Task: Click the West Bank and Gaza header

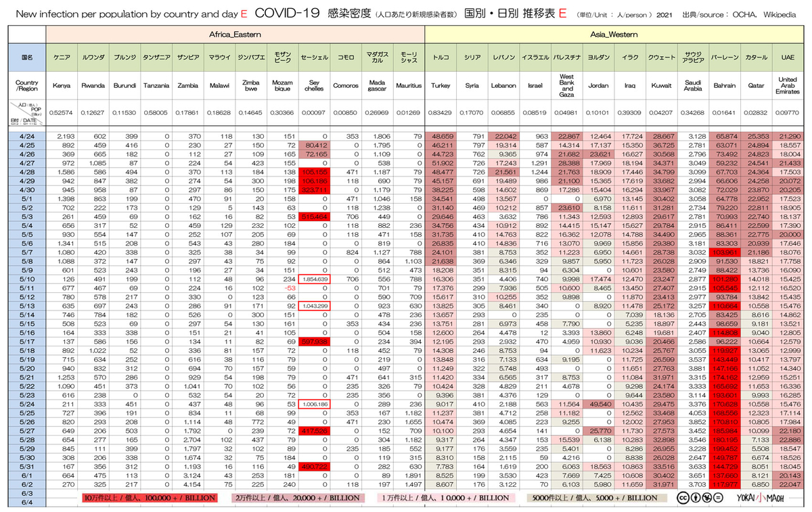Action: click(567, 86)
